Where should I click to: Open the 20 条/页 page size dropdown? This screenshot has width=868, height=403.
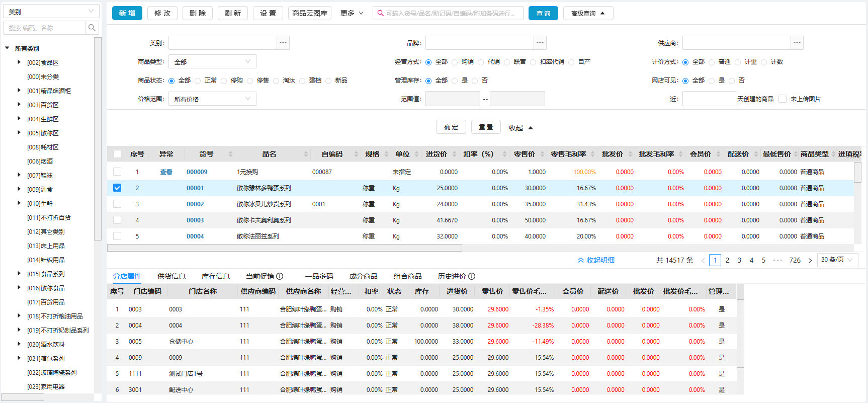(x=837, y=260)
